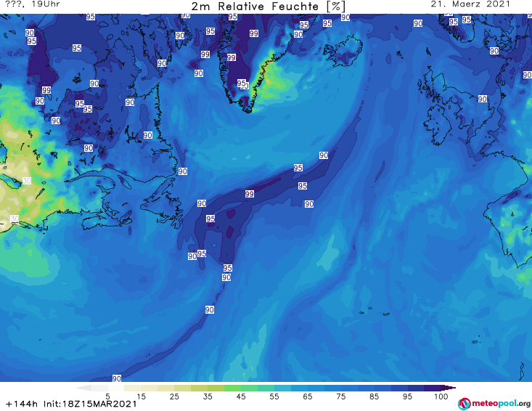Click the colorbar label '5'

pyautogui.click(x=107, y=396)
